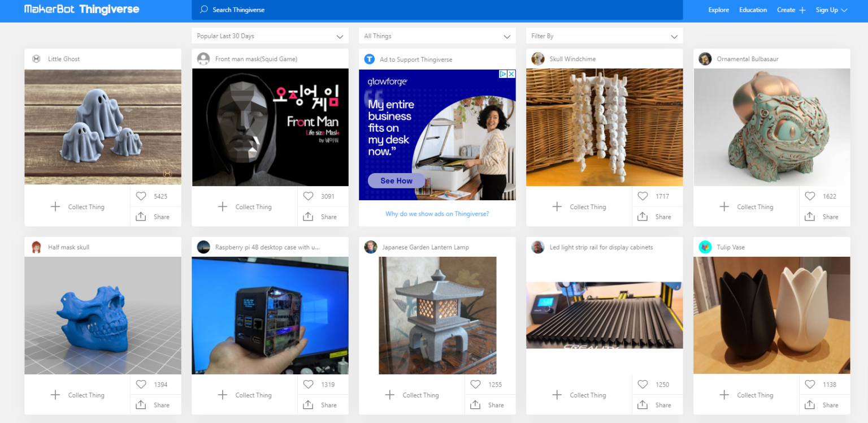Screen dimensions: 868x423
Task: Click the plus icon to collect Skull Windchime
Action: pos(557,206)
